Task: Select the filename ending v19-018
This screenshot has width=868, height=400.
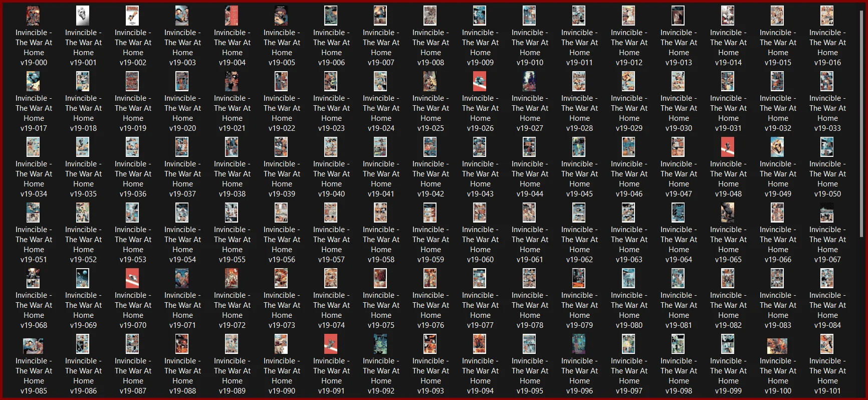Action: point(83,113)
